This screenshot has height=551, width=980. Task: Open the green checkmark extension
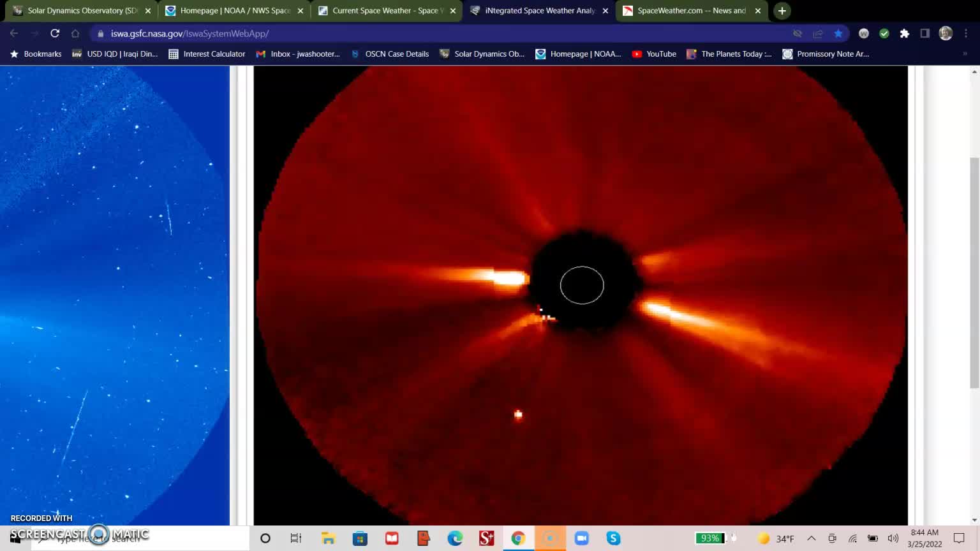click(x=884, y=34)
